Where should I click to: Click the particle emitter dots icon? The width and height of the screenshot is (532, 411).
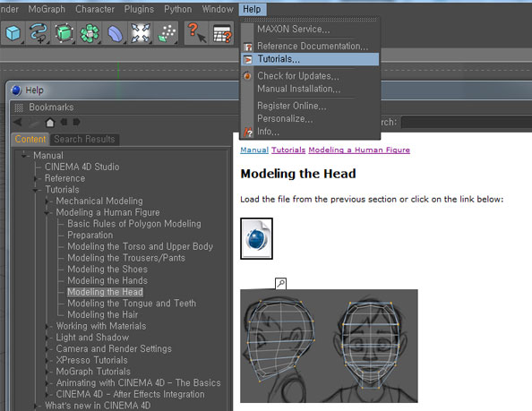167,33
